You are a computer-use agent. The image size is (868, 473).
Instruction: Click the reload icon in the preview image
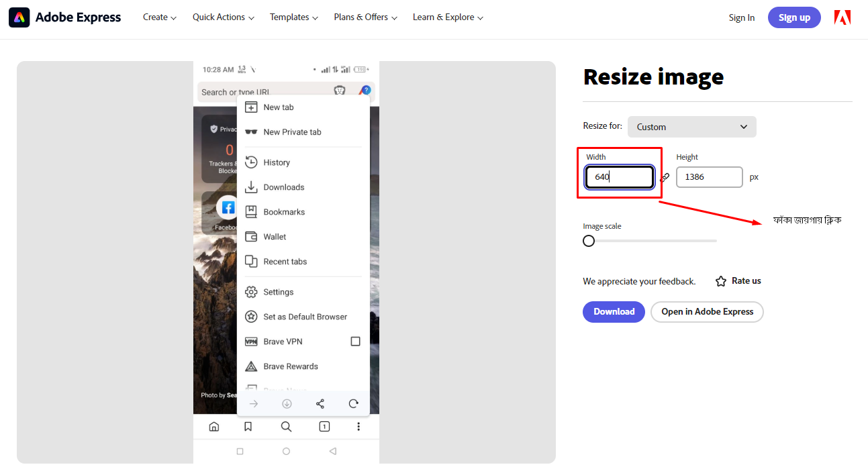[x=354, y=404]
